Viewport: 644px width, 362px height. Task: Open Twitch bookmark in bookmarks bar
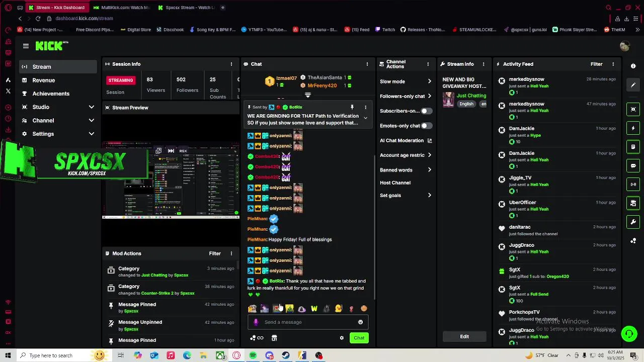click(384, 30)
